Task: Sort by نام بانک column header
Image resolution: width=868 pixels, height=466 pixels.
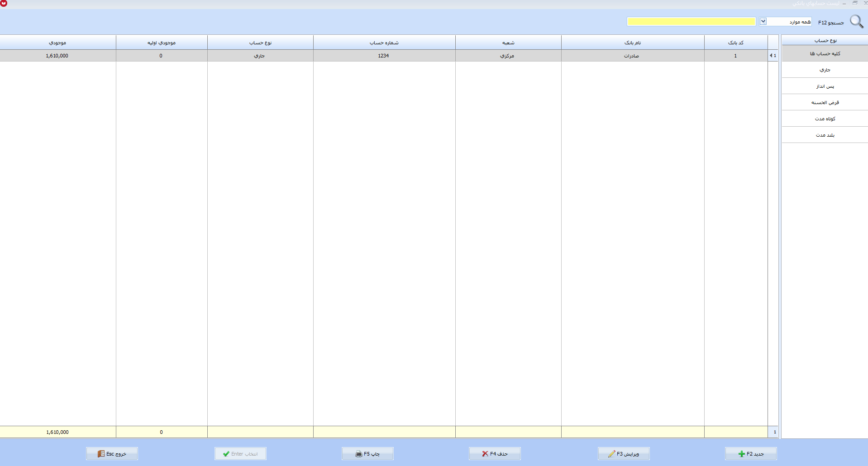Action: click(x=633, y=43)
